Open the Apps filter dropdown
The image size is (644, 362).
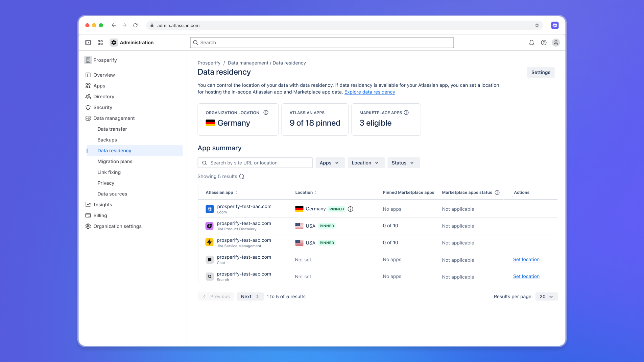point(330,163)
